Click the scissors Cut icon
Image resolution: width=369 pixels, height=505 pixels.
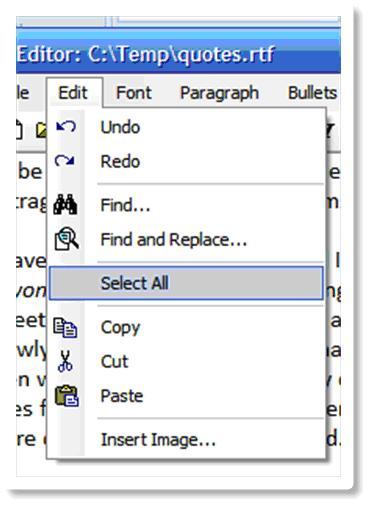pos(65,361)
